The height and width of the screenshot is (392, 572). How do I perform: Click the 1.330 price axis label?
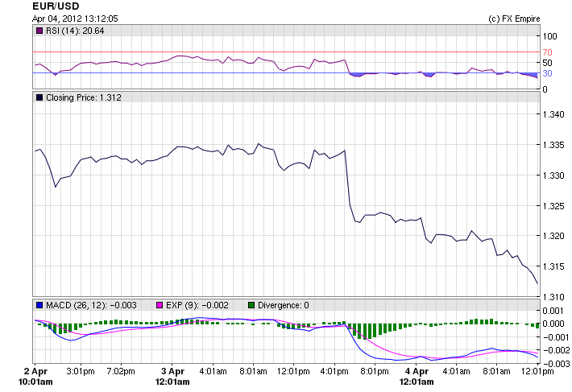coord(553,175)
